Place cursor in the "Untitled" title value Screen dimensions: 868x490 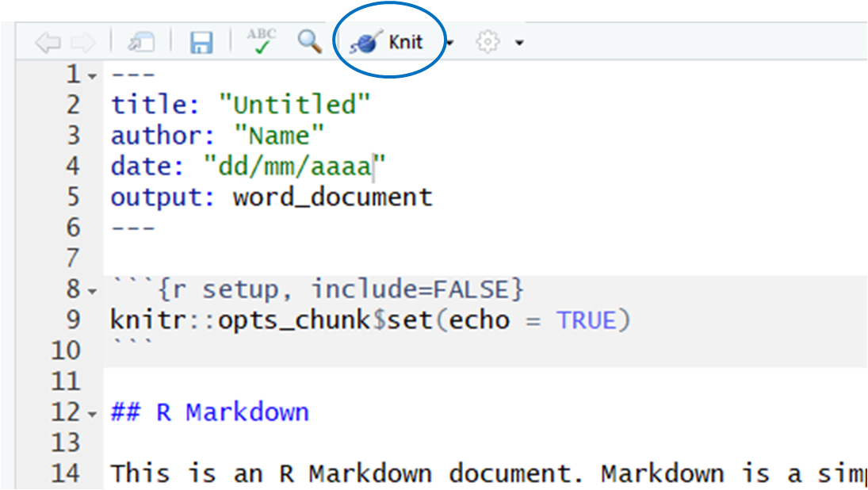tap(295, 105)
